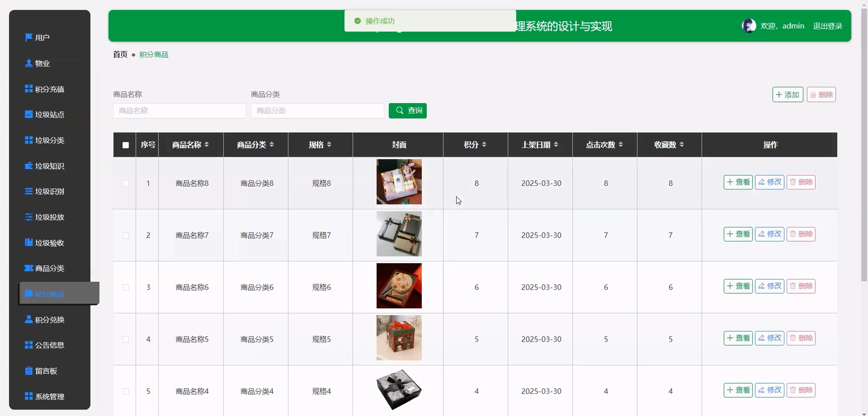Check the checkbox for row 商品名称6
The height and width of the screenshot is (416, 868).
coord(125,287)
